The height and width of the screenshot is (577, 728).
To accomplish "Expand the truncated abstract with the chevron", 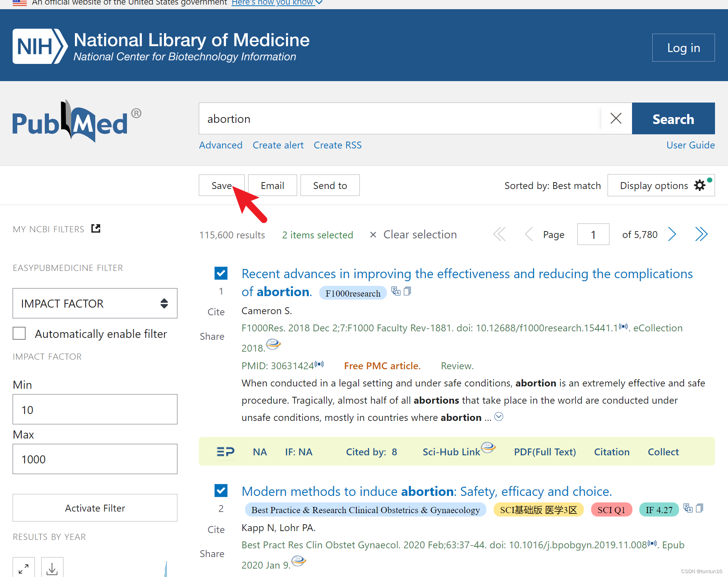I will pos(499,416).
